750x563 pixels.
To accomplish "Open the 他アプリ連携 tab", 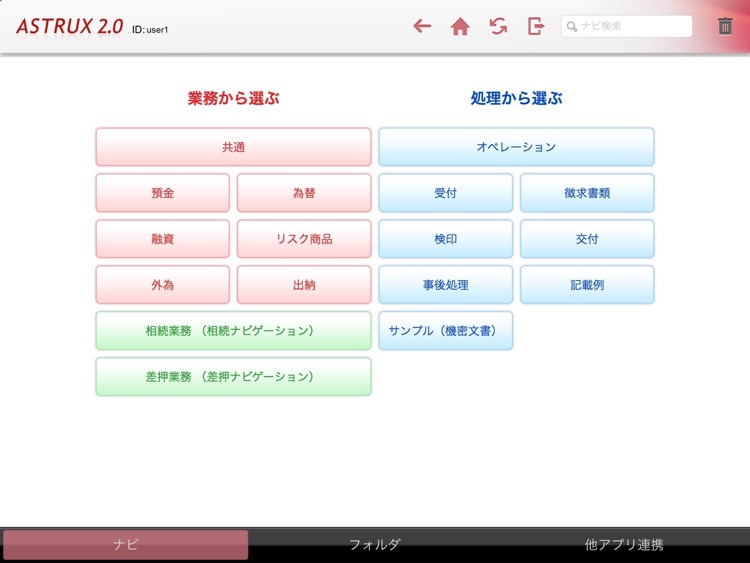I will (x=624, y=545).
